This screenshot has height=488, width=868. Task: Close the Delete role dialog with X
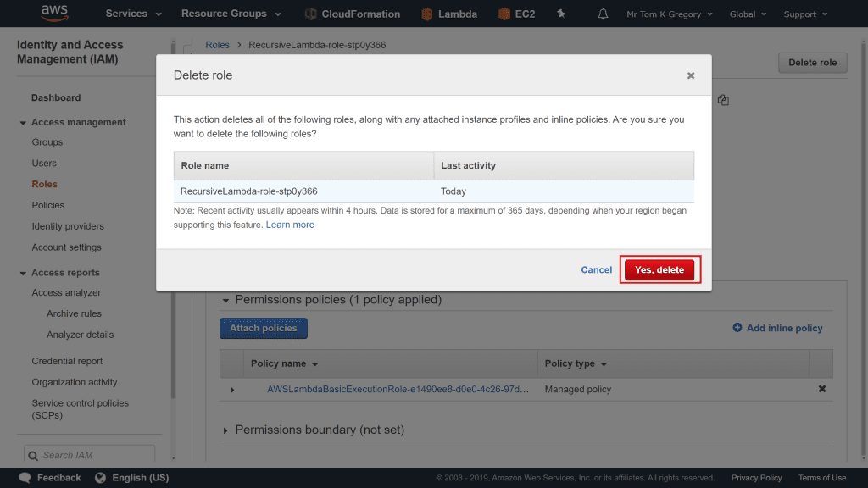pos(691,75)
